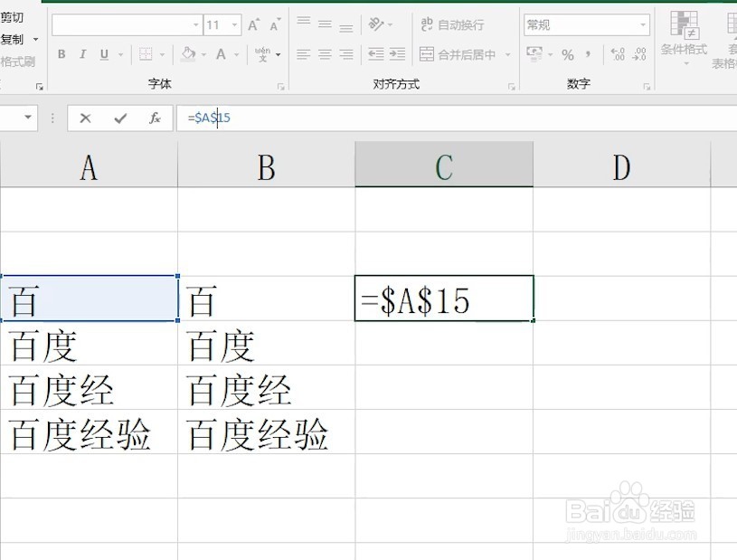The image size is (737, 560).
Task: Click Percent Style icon
Action: [x=568, y=55]
